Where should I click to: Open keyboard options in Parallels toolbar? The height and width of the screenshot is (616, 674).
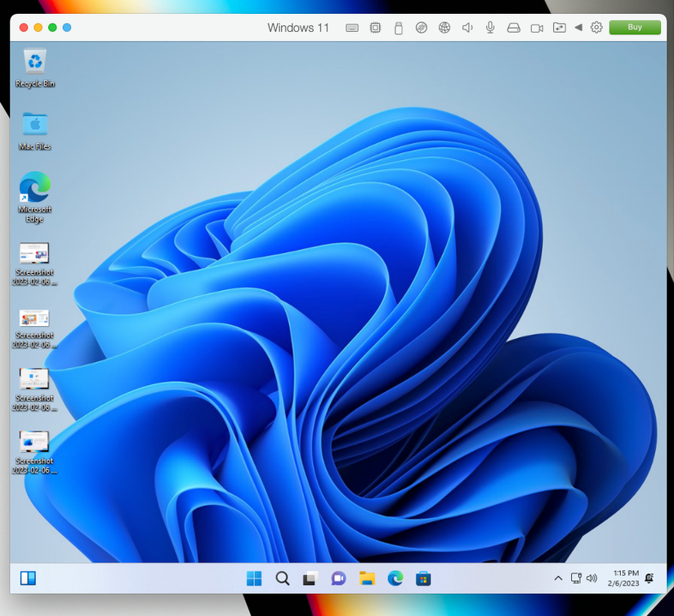[x=351, y=27]
